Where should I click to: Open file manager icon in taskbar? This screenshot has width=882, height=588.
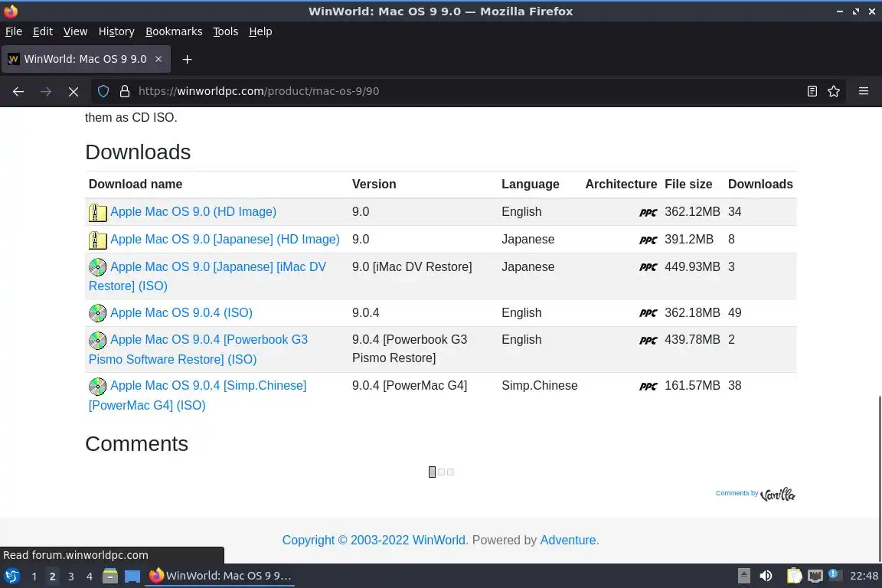point(110,577)
